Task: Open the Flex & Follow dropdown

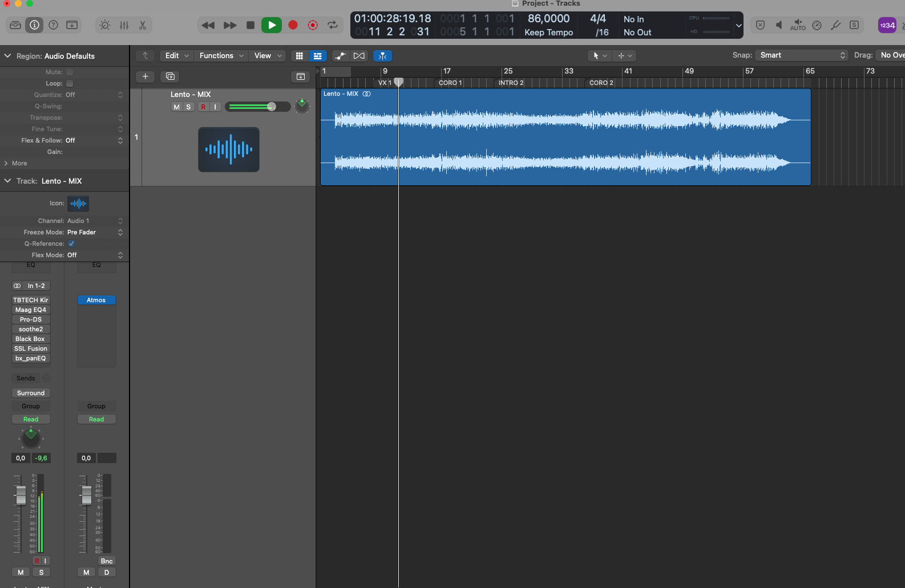Action: point(94,140)
